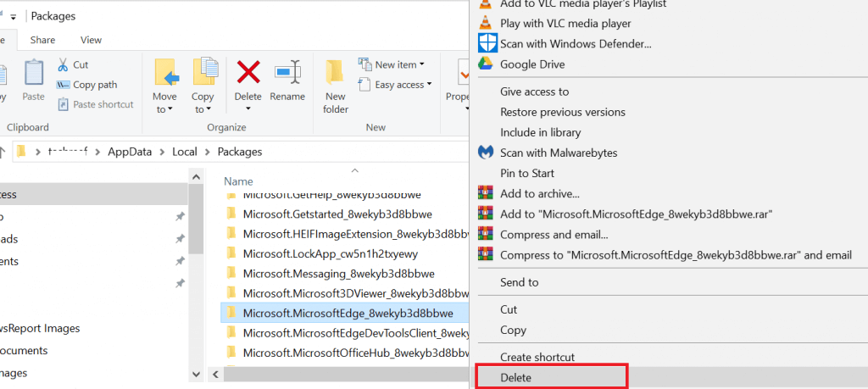Expand the Delete button's dropdown arrow
This screenshot has height=389, width=868.
coord(248,109)
